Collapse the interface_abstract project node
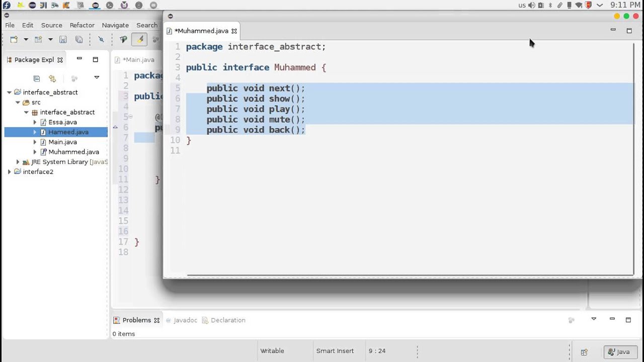Screen dimensions: 644x362 click(x=9, y=93)
